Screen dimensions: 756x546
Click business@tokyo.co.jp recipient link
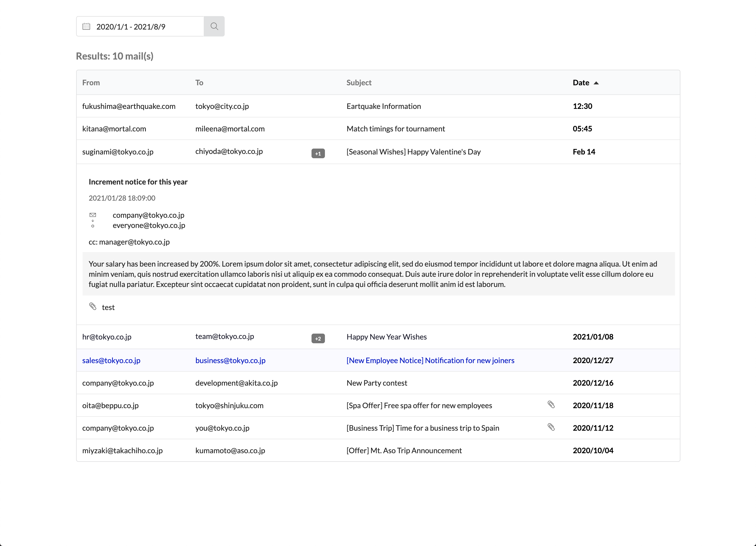(230, 360)
